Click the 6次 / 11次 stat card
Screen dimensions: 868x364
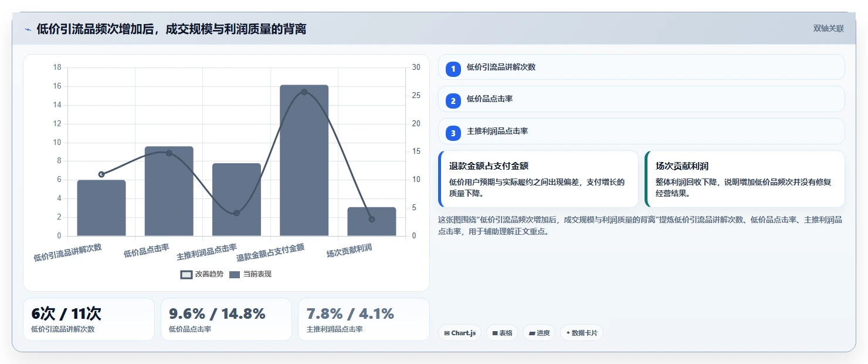[x=89, y=319]
